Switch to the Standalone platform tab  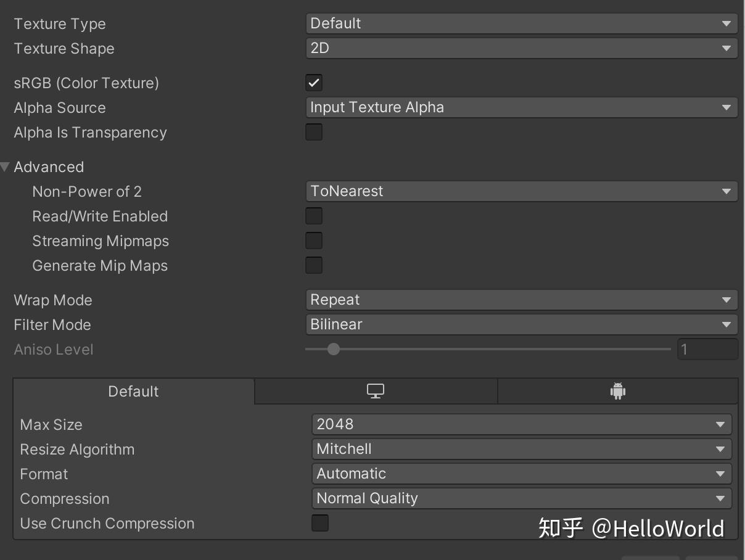[375, 391]
